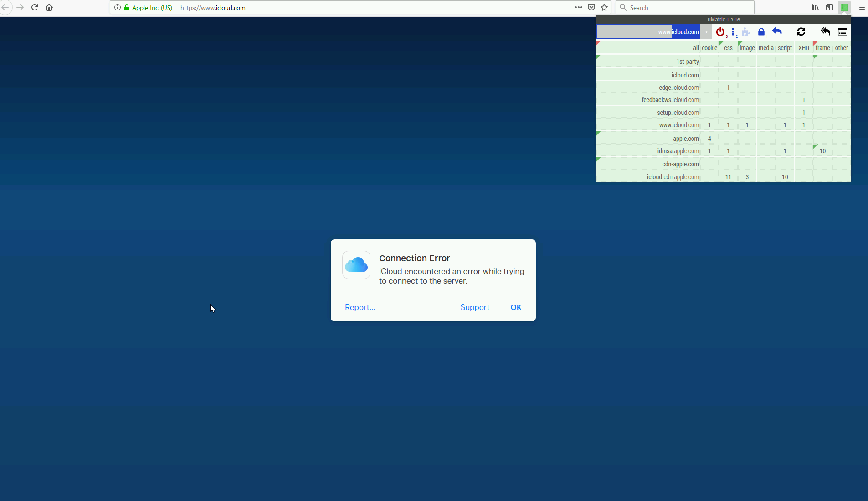Switch scope using the asterisk selector
The image size is (868, 501).
pyautogui.click(x=706, y=32)
